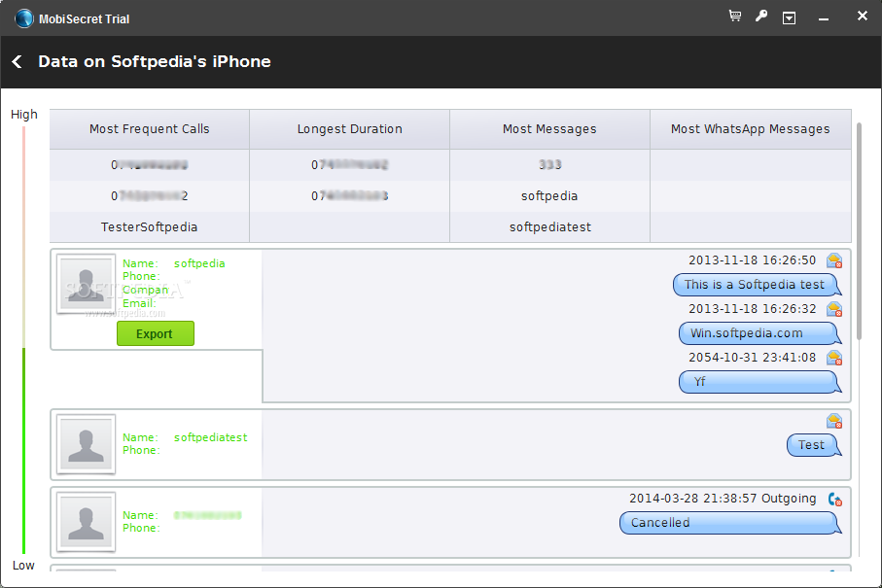Click the name 'softpedia' in first contact card
Screen dimensions: 882x588
(199, 263)
